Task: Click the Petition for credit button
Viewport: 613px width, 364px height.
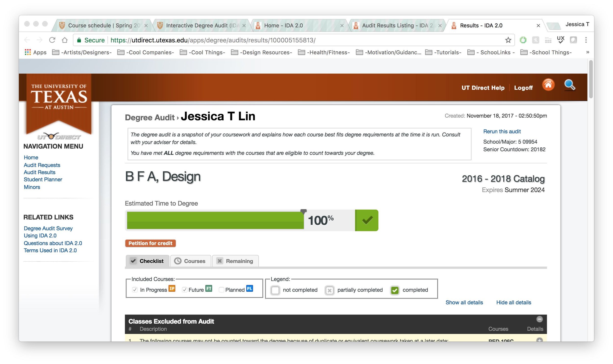Action: point(150,243)
